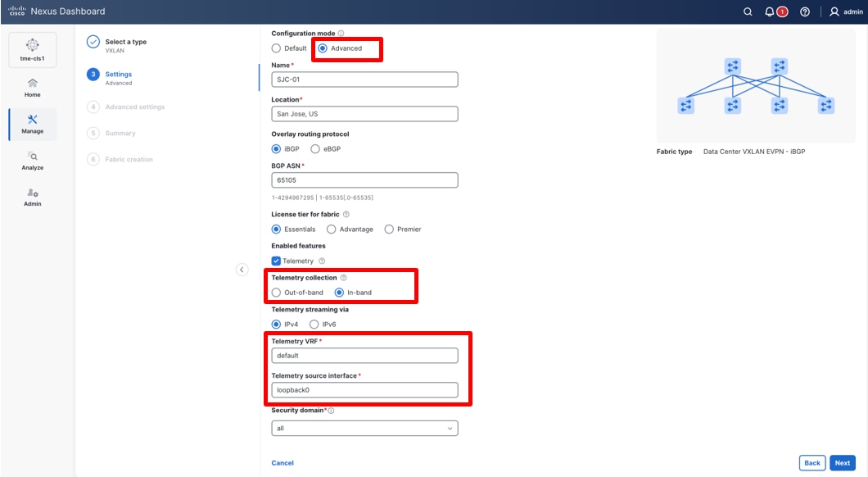Navigate to Home using the sidebar icon
868x477 pixels.
(32, 88)
